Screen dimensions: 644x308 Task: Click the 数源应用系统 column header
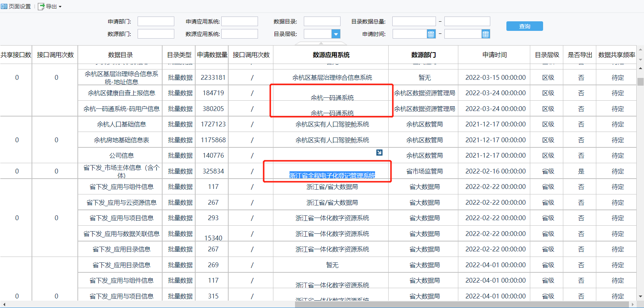[331, 55]
